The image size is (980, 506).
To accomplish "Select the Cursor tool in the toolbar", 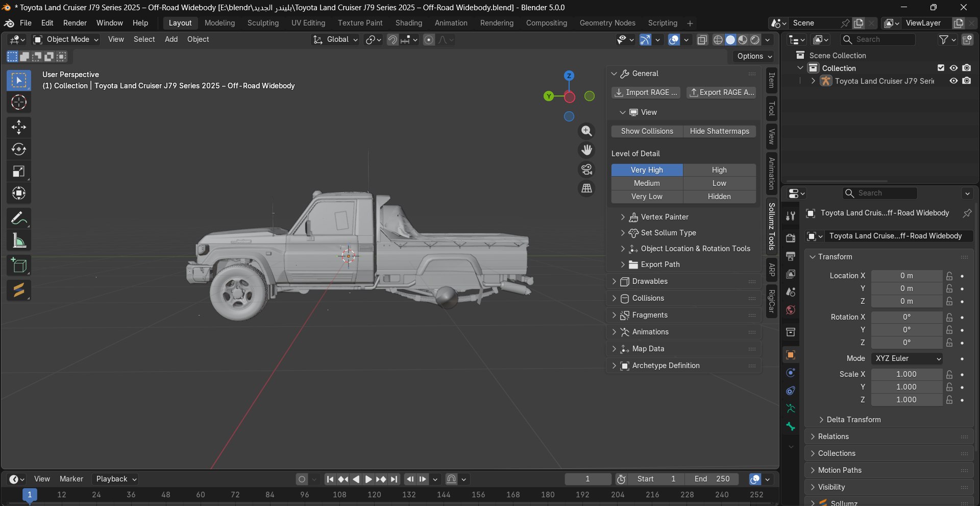I will click(x=19, y=102).
